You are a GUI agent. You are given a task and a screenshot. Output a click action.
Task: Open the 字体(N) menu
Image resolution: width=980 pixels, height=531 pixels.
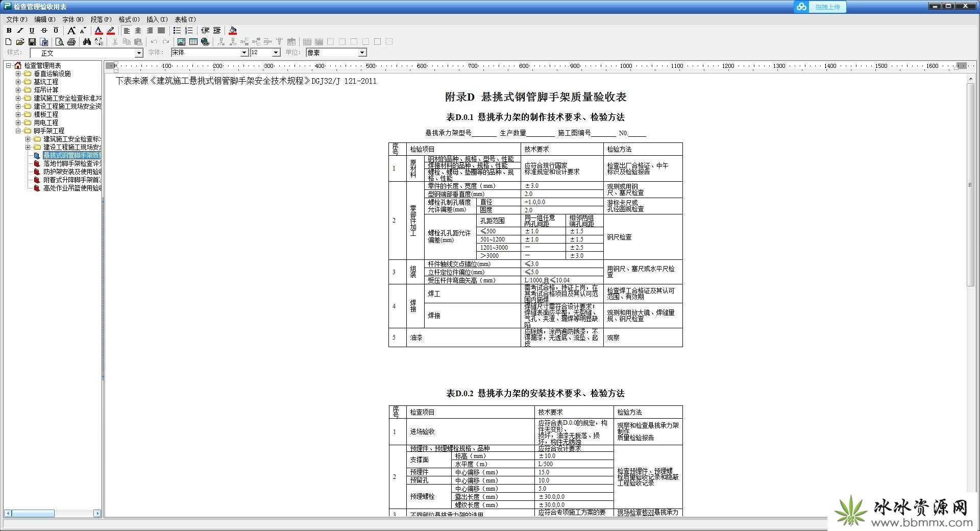pos(73,19)
